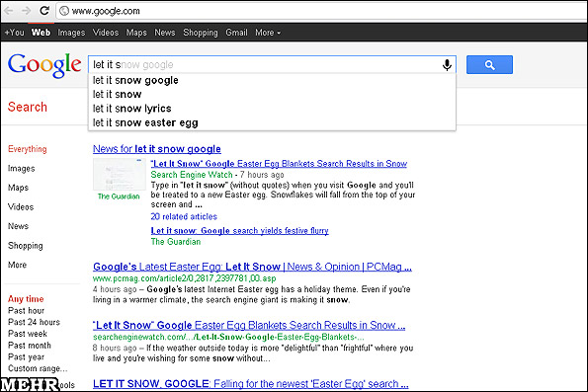This screenshot has width=588, height=392.
Task: Select the Any time filter
Action: (x=26, y=299)
